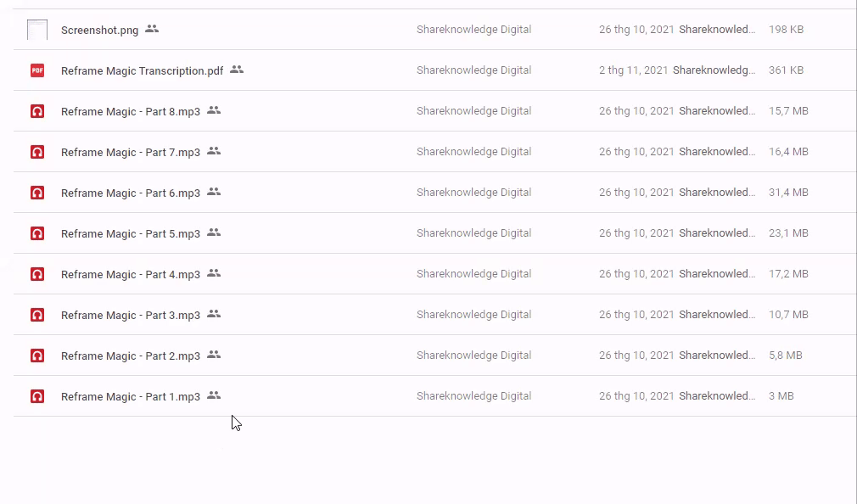Click the audio icon for Part 4.mp3
Screen dimensions: 857x504
37,274
